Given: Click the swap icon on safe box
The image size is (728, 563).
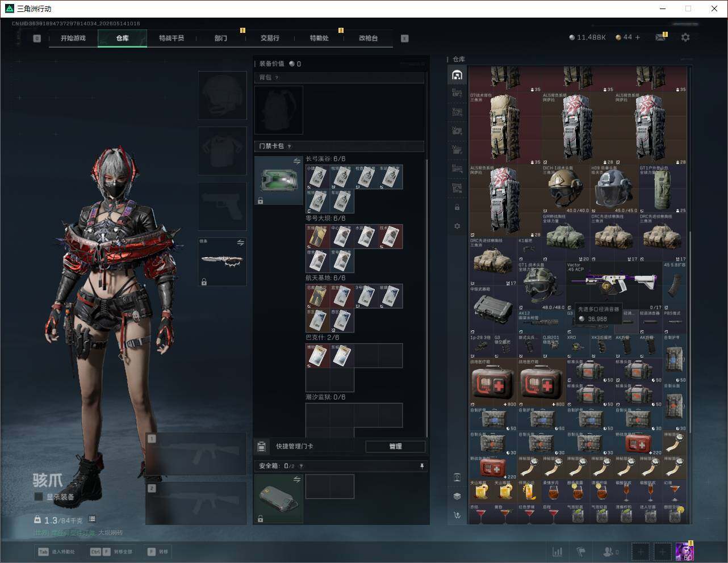Looking at the screenshot, I should click(297, 480).
